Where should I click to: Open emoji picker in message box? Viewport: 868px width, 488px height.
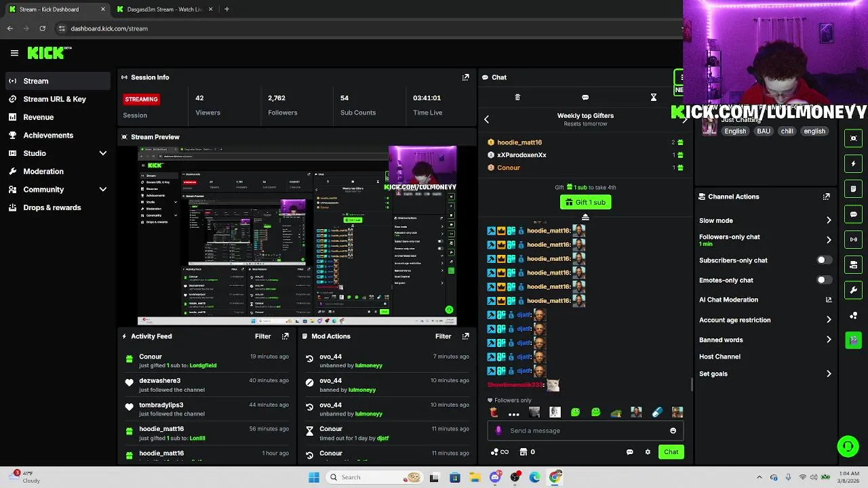[x=673, y=430]
